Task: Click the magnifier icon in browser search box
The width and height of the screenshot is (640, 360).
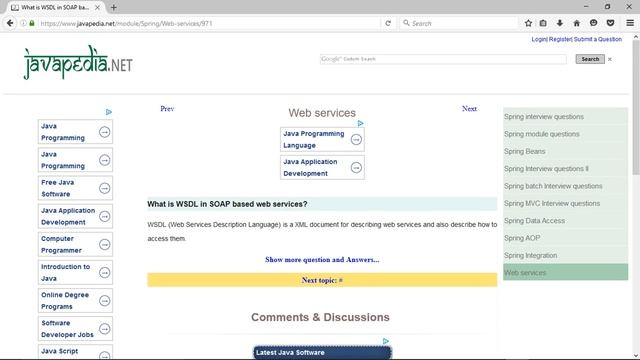Action: pos(406,23)
